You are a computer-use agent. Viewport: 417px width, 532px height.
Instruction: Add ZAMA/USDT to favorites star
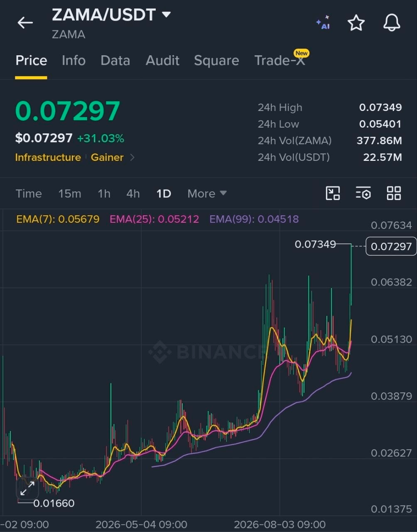tap(356, 23)
